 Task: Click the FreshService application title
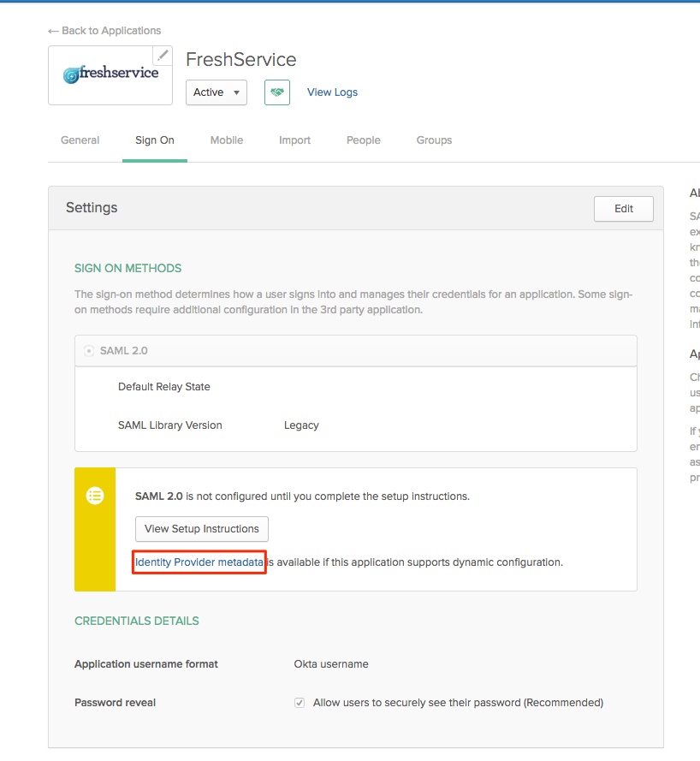(241, 60)
